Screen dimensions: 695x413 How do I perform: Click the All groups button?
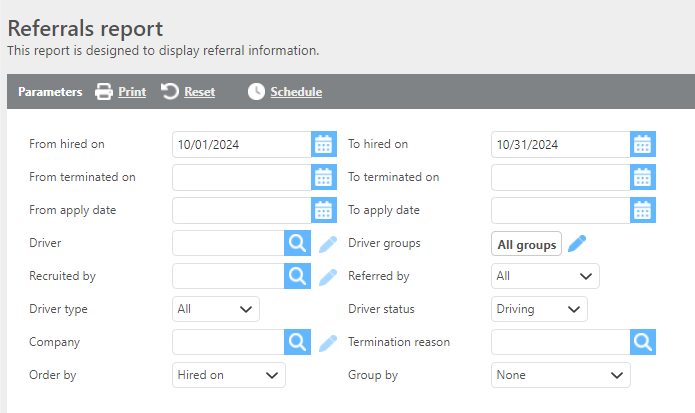pyautogui.click(x=526, y=244)
